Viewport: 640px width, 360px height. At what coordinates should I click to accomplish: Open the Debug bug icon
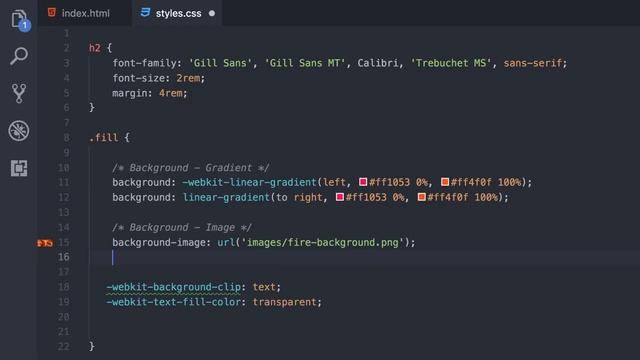pos(19,131)
